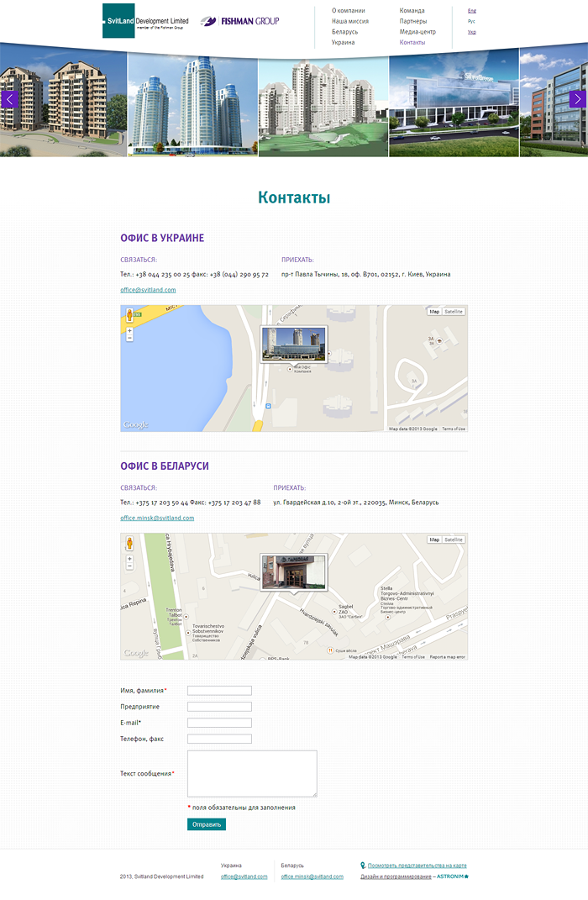This screenshot has width=588, height=900.
Task: Focus the 'Телефон, факс' input field
Action: (219, 739)
